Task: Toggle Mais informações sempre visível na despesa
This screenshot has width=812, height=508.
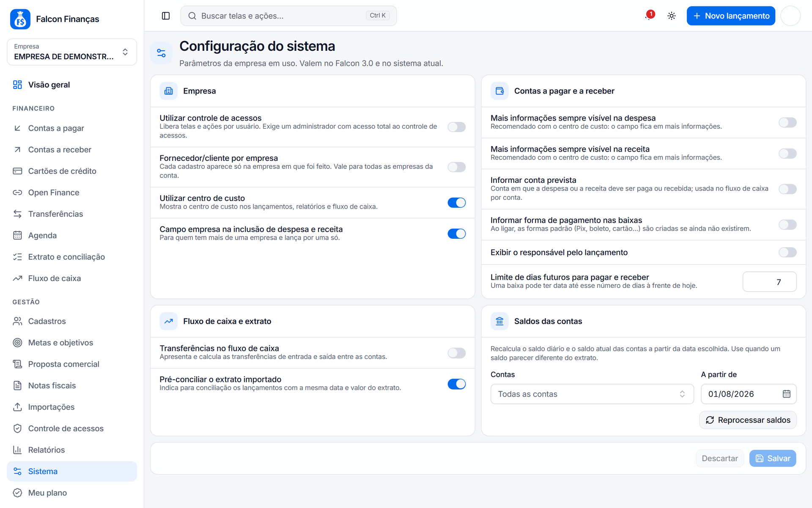Action: coord(787,122)
